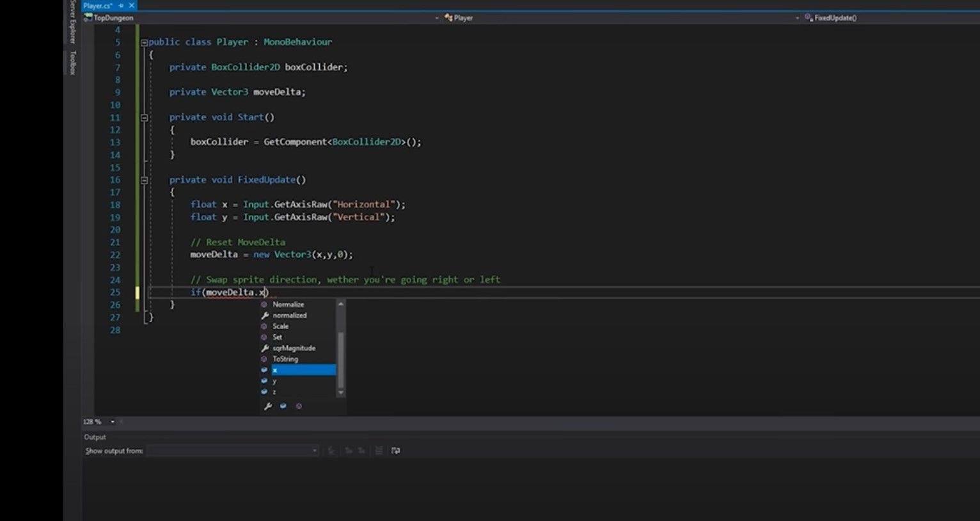
Task: Click the IntelliSense scrollbar down arrow
Action: coord(341,392)
